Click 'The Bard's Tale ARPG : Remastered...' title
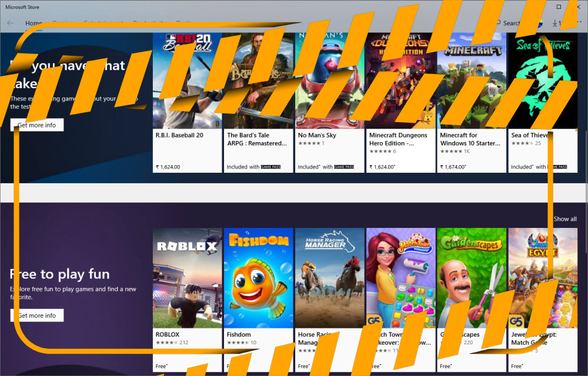588x376 pixels. [257, 139]
